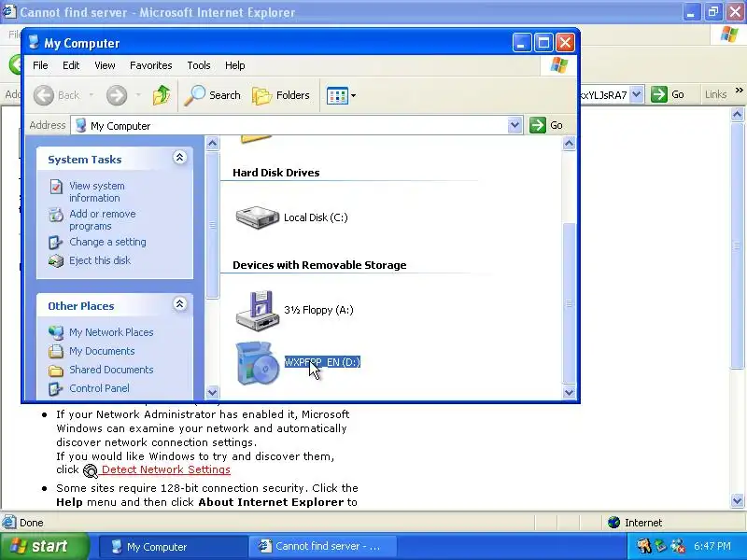
Task: Click the taskbar clock showing 6:47 PM
Action: coord(712,546)
